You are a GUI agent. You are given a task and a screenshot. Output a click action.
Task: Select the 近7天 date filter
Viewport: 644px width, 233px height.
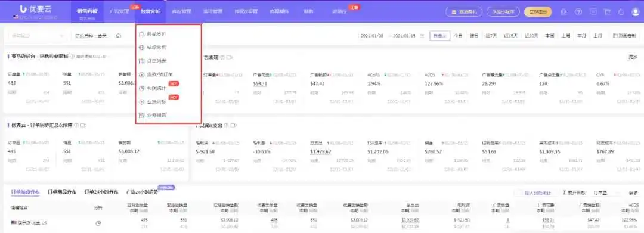click(x=491, y=36)
